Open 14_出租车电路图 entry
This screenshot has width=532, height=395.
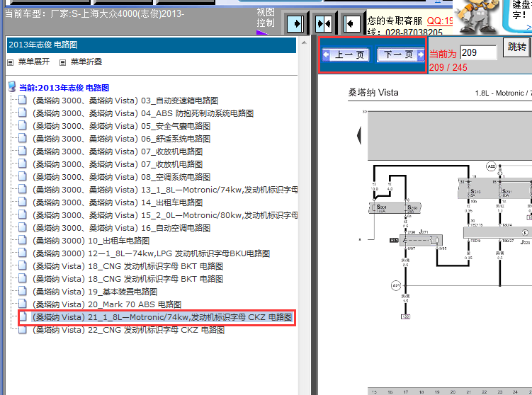(x=118, y=202)
